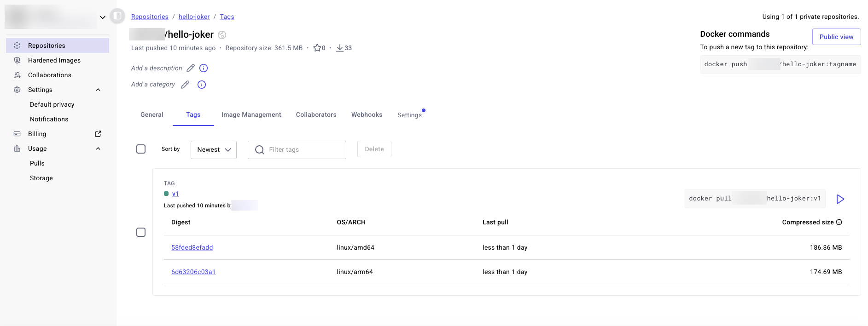Click the Collaborations people icon

pyautogui.click(x=17, y=75)
